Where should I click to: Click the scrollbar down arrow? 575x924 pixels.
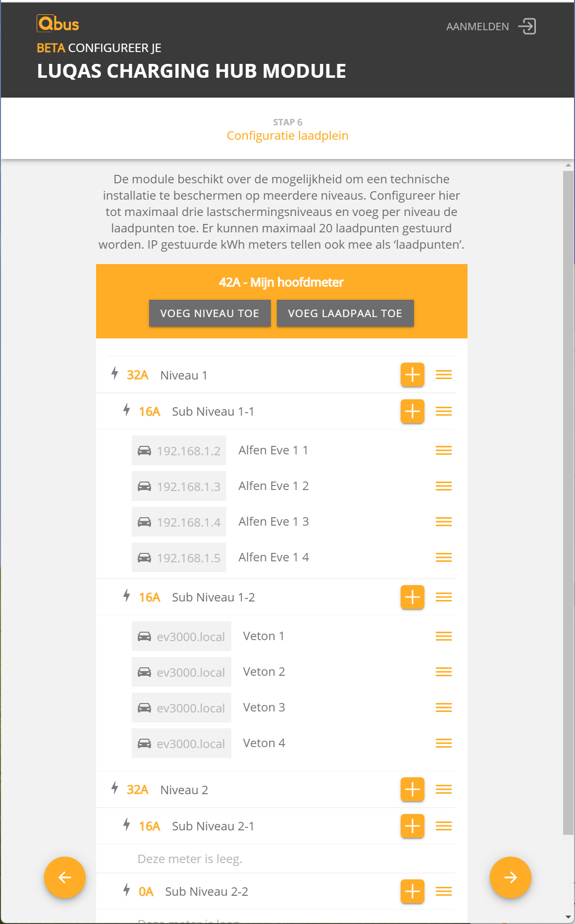(569, 918)
